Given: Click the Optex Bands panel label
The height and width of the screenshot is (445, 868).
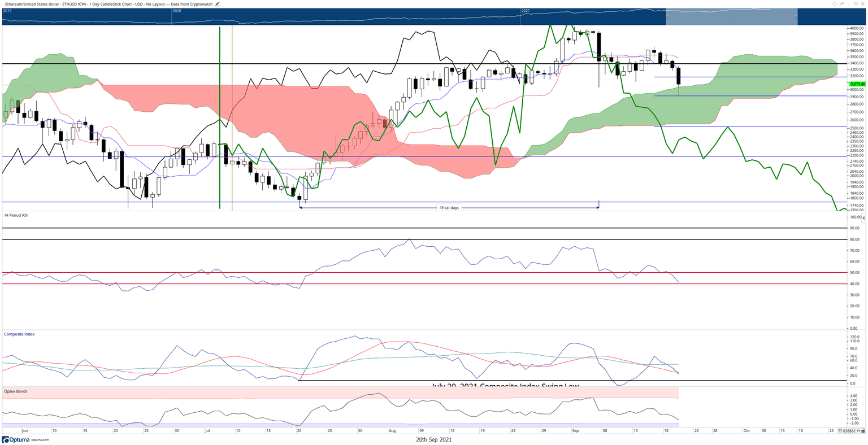Looking at the screenshot, I should (x=15, y=391).
